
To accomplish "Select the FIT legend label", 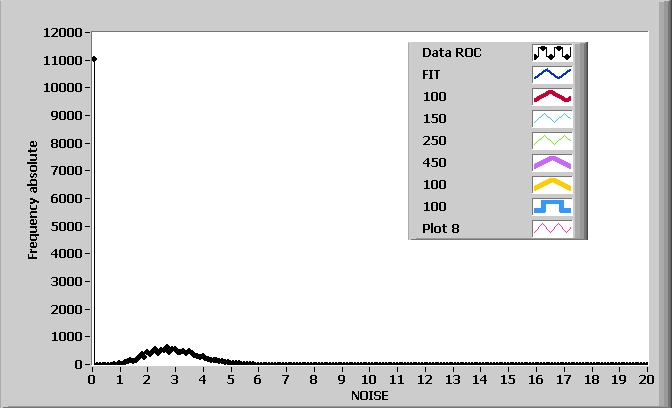I will click(432, 74).
